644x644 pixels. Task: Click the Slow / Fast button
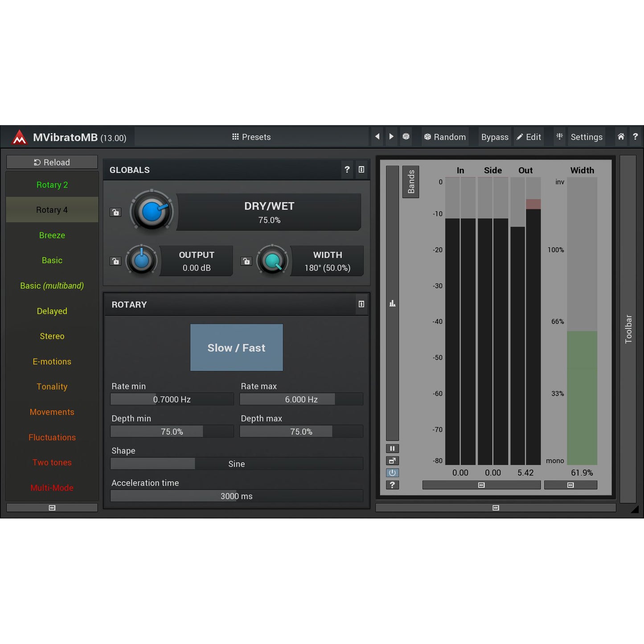[236, 348]
